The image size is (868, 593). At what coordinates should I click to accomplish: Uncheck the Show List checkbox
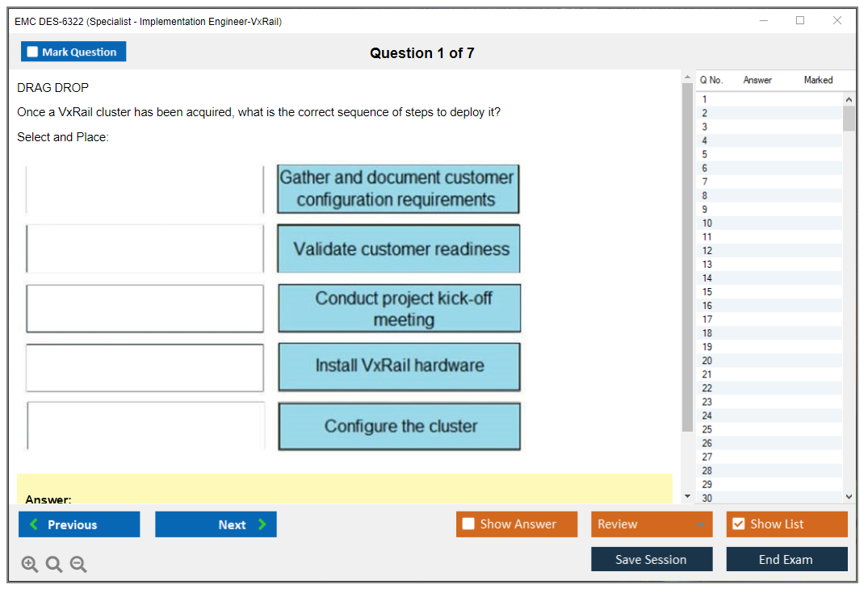click(738, 524)
